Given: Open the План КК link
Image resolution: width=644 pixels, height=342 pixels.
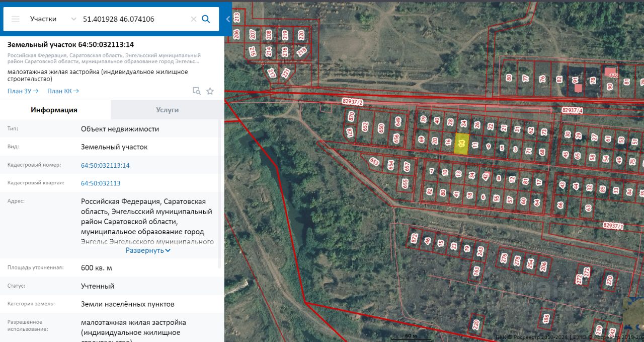Looking at the screenshot, I should (x=63, y=91).
